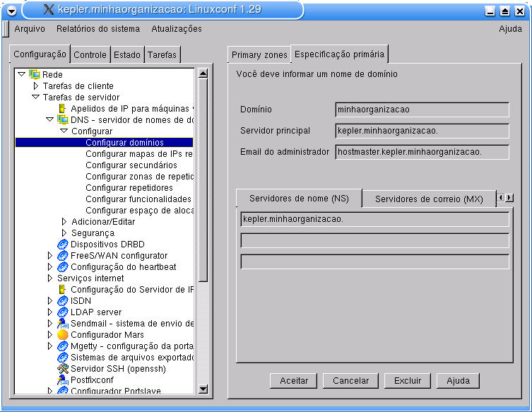Select the Configuração tab

pyautogui.click(x=40, y=54)
